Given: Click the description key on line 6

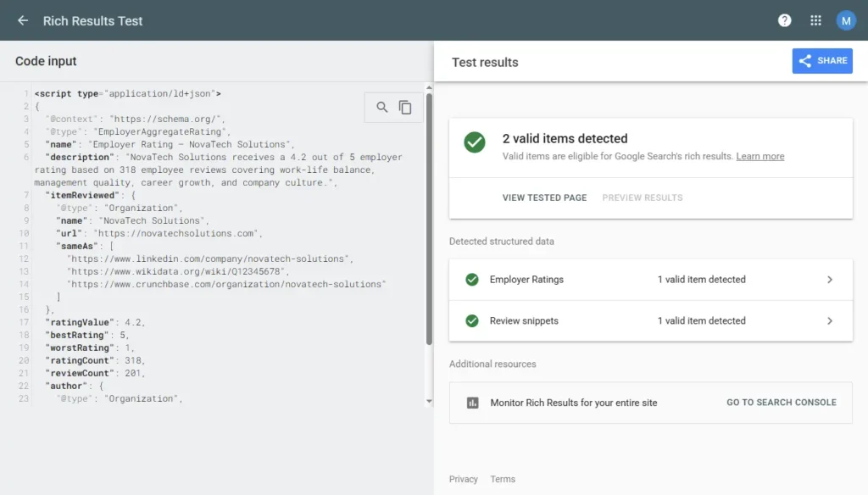Looking at the screenshot, I should (x=79, y=158).
